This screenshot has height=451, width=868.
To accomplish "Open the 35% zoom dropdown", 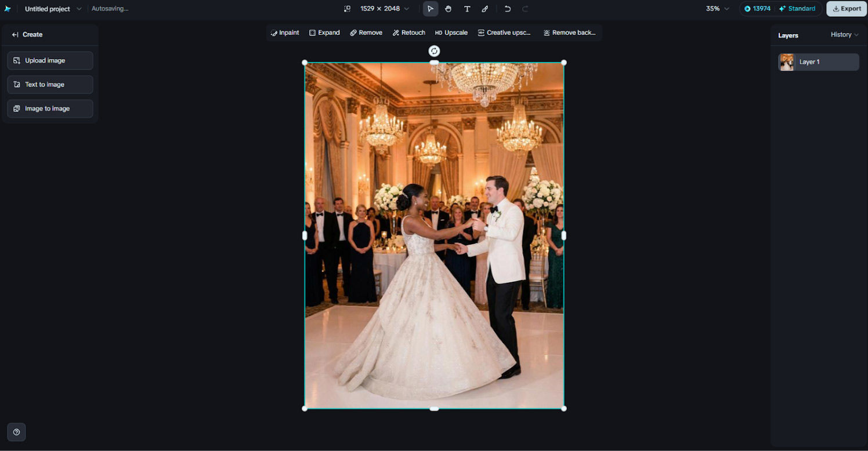I will (717, 9).
